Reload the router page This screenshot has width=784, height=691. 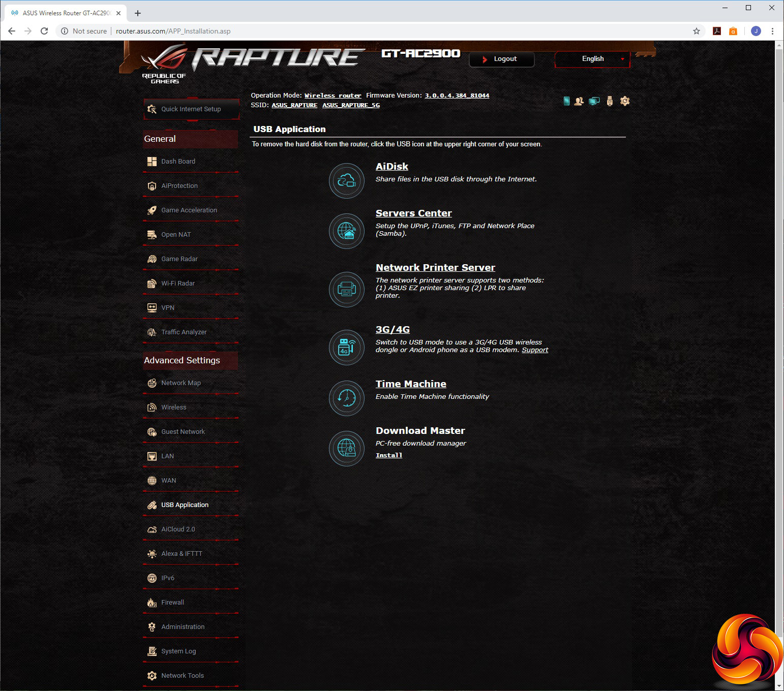coord(44,31)
